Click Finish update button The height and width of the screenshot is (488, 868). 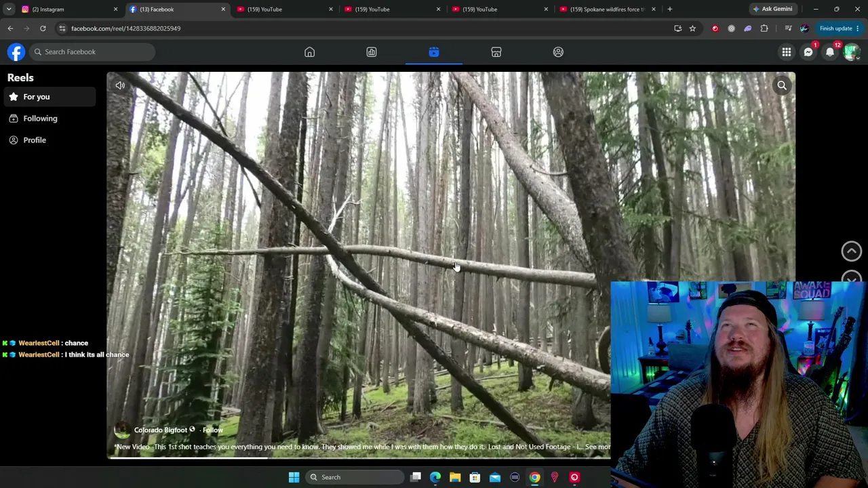click(x=839, y=28)
